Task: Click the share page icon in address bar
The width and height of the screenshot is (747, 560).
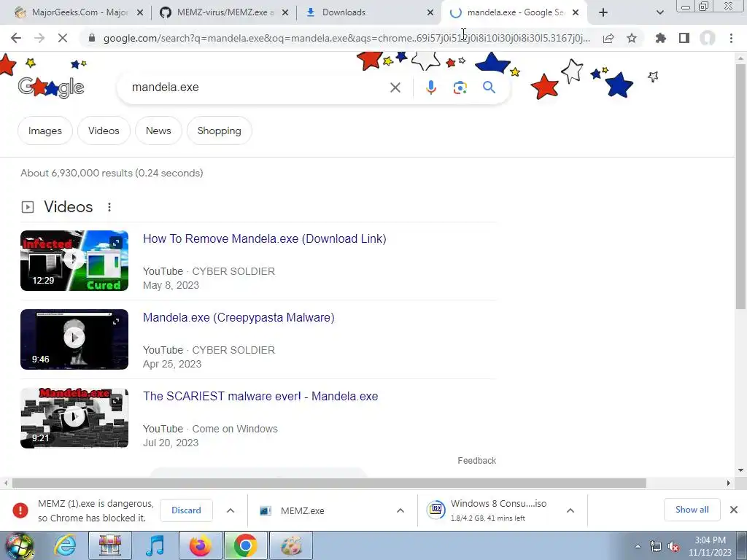Action: click(x=608, y=38)
